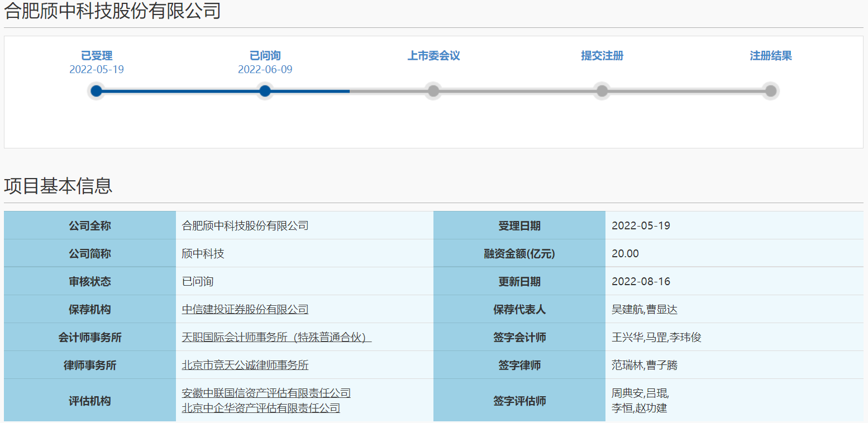Click the 融资金额(亿元) header cell
Image resolution: width=868 pixels, height=423 pixels.
point(519,253)
